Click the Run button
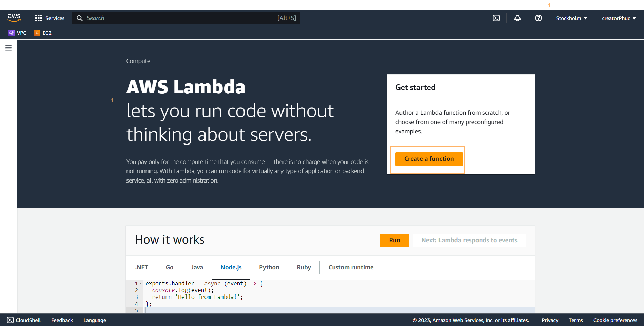Viewport: 644px width, 326px height. (x=395, y=240)
